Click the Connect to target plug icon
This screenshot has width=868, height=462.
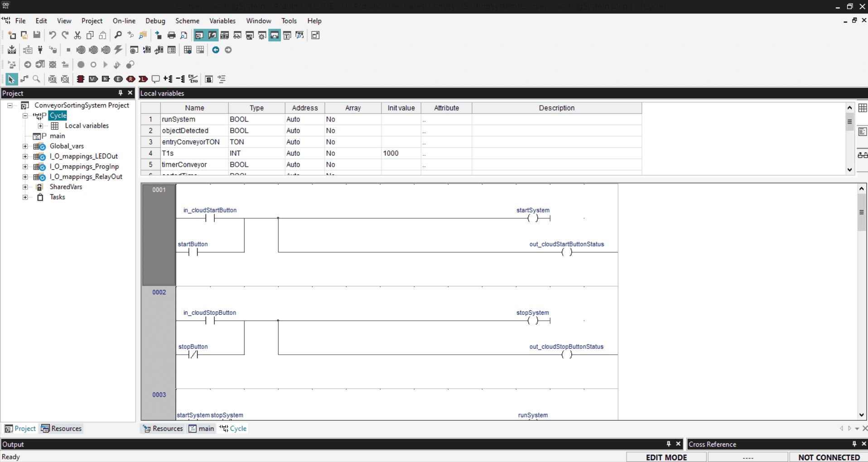(x=40, y=50)
